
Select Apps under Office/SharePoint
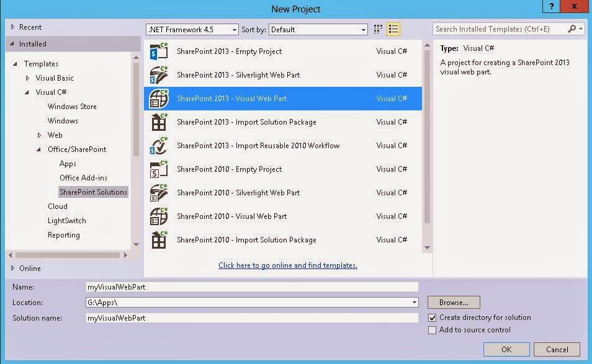(x=68, y=164)
